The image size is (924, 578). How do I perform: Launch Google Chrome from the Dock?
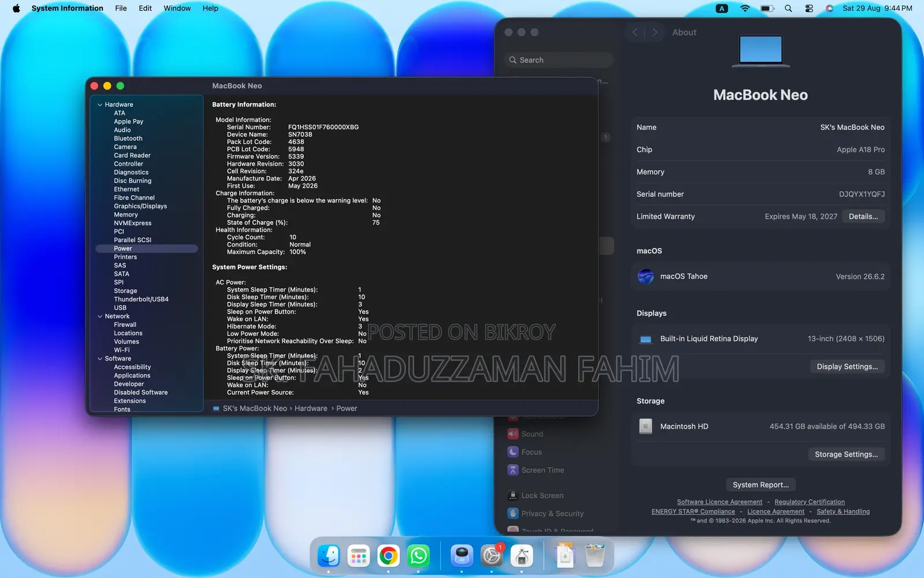click(389, 556)
